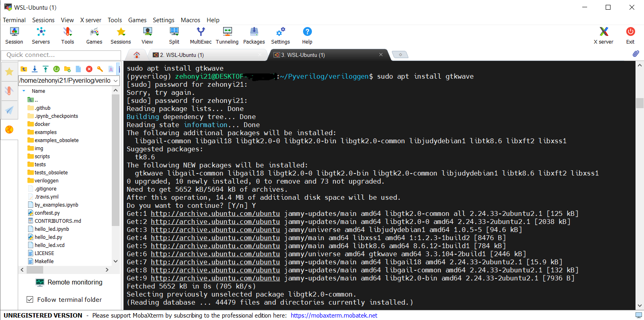Viewport: 644px width, 320px height.
Task: Open the Games toolbar icon
Action: 94,35
